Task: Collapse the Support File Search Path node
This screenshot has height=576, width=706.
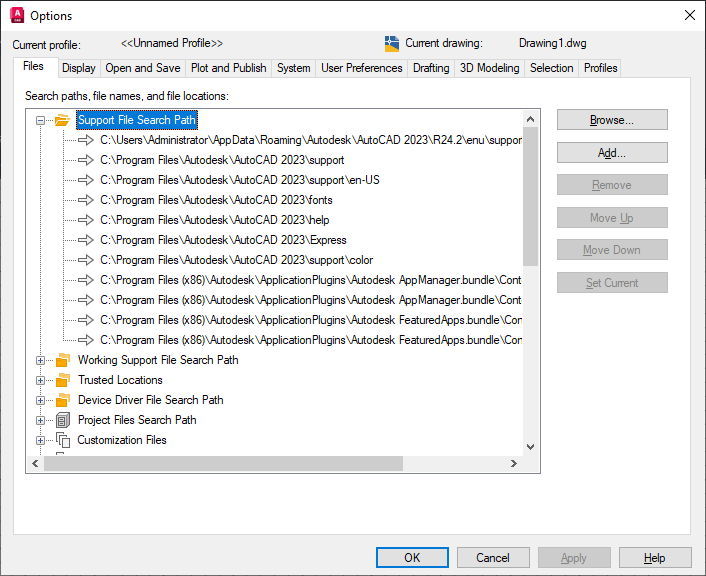Action: pyautogui.click(x=41, y=120)
